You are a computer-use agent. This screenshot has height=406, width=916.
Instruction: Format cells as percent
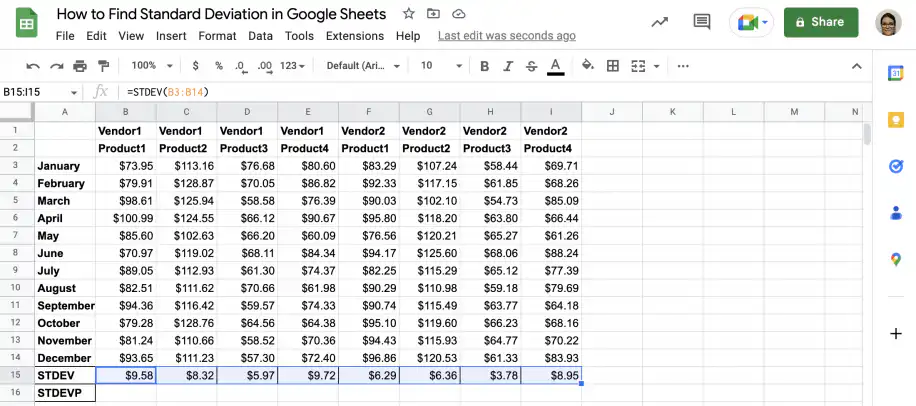(218, 66)
